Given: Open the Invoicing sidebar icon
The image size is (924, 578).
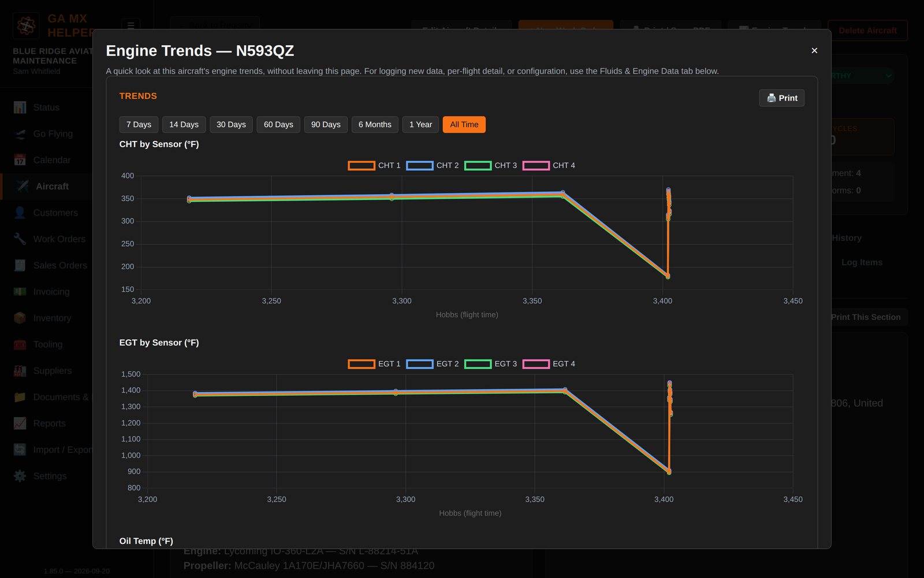Looking at the screenshot, I should [20, 292].
